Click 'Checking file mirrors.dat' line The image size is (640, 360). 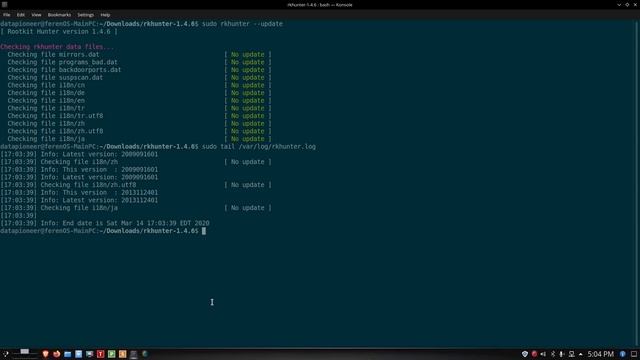pyautogui.click(x=53, y=54)
